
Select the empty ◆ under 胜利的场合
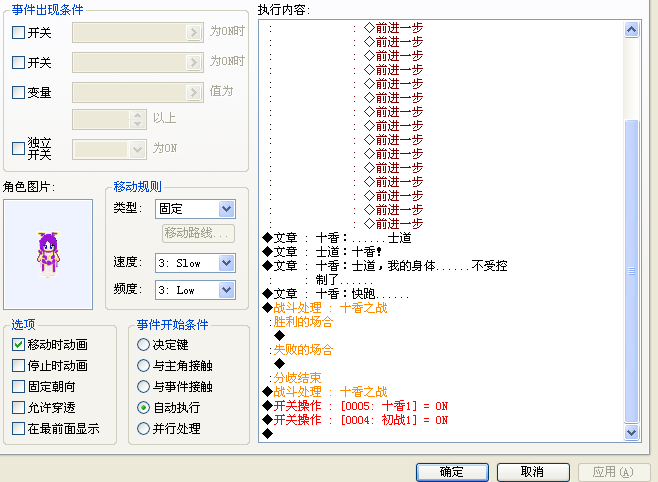279,336
